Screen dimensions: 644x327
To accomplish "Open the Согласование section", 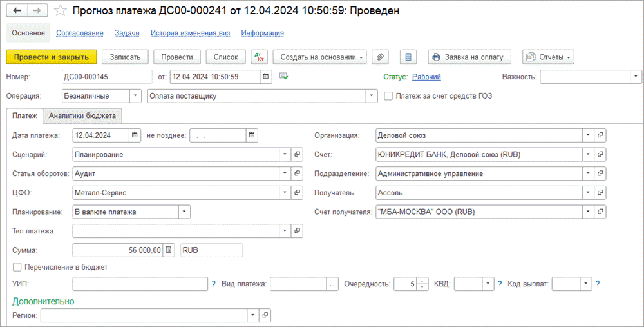I will tap(79, 33).
